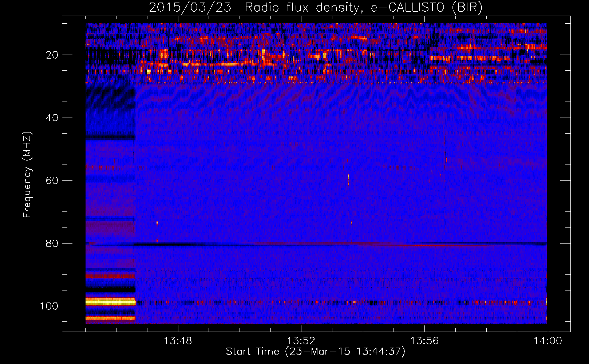Click the '80' frequency tick label
Image resolution: width=589 pixels, height=364 pixels.
click(52, 244)
